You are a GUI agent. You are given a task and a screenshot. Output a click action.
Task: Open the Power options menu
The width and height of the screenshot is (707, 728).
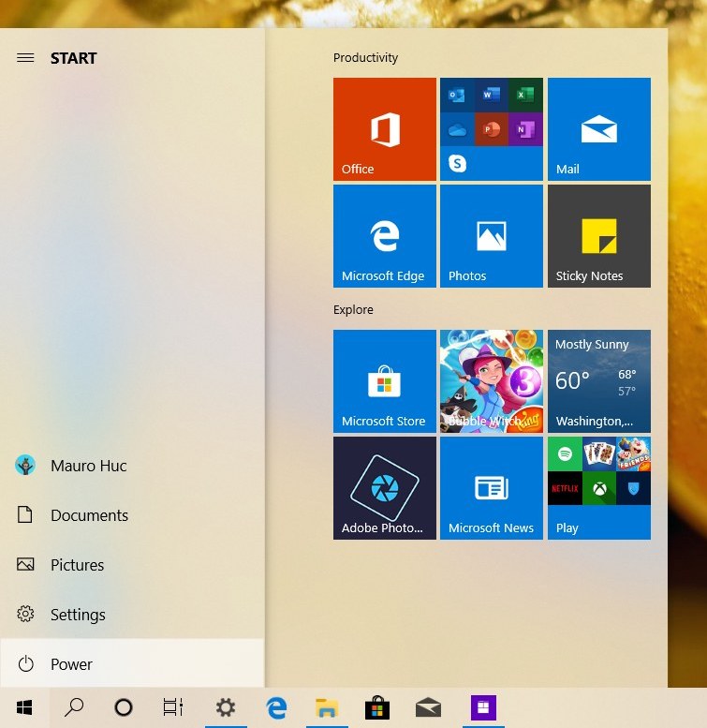tap(132, 663)
